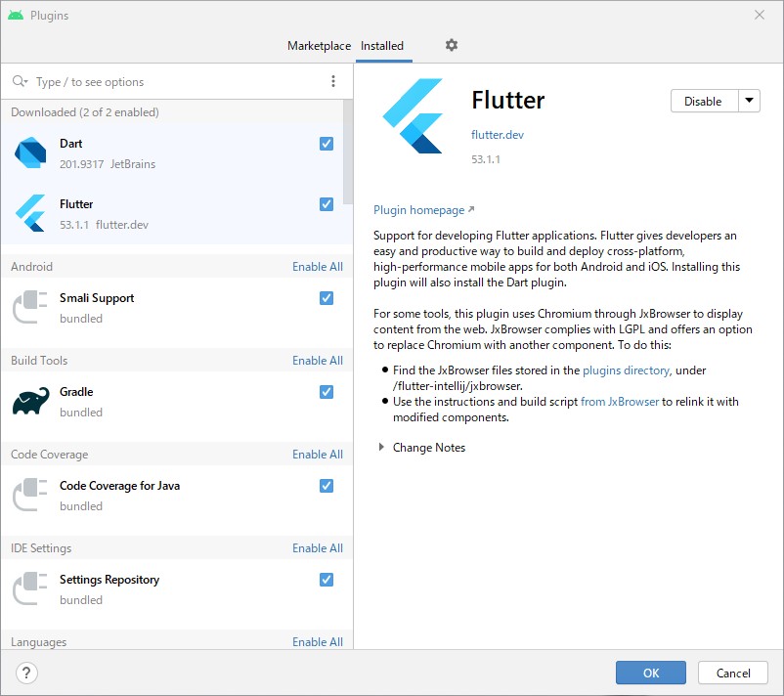Click the Smali Support plug icon
Image resolution: width=784 pixels, height=696 pixels.
click(x=30, y=307)
